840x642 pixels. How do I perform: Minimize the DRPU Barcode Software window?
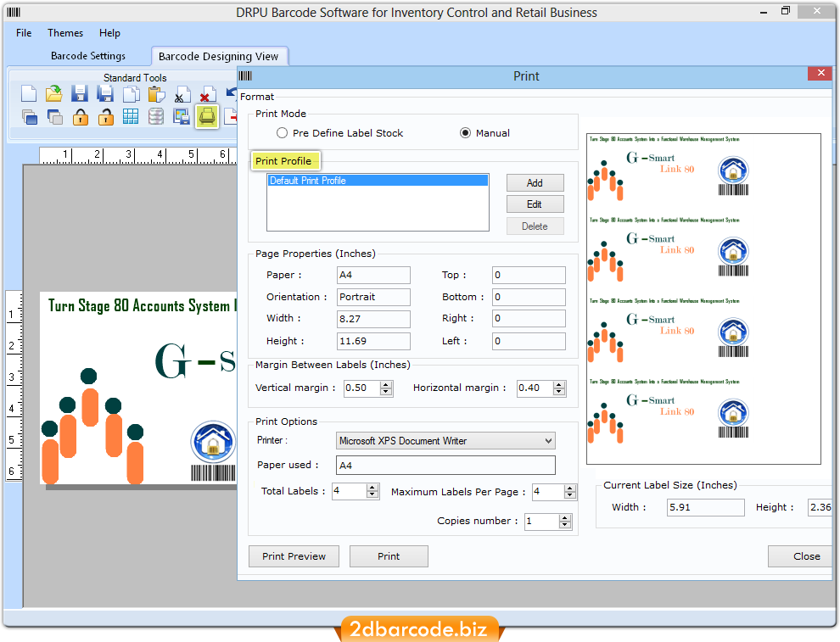tap(764, 12)
